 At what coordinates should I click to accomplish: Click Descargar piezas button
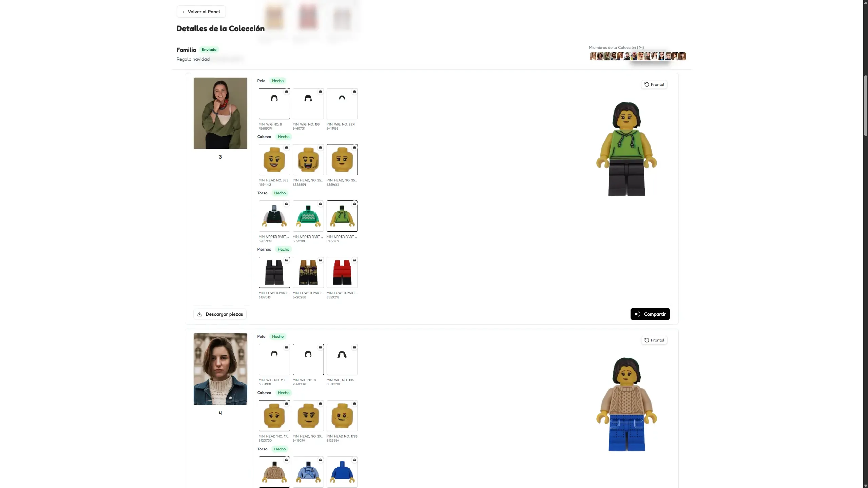pos(220,314)
